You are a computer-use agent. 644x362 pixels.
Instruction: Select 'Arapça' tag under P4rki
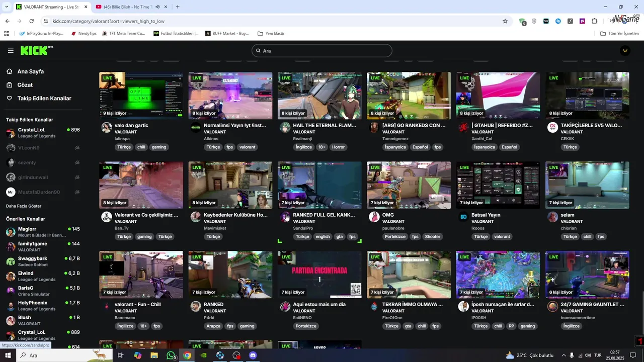pyautogui.click(x=213, y=326)
